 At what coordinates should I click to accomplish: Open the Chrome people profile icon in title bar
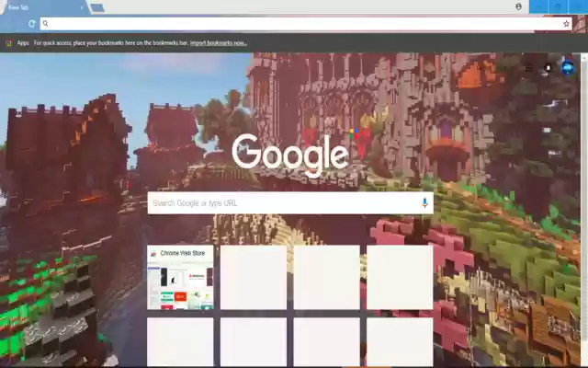click(518, 6)
